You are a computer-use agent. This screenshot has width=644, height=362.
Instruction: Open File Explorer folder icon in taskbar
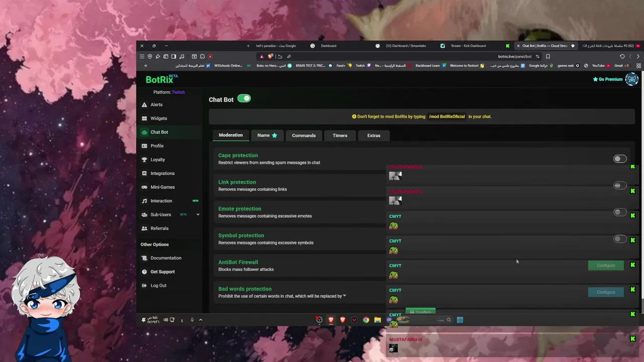377,320
